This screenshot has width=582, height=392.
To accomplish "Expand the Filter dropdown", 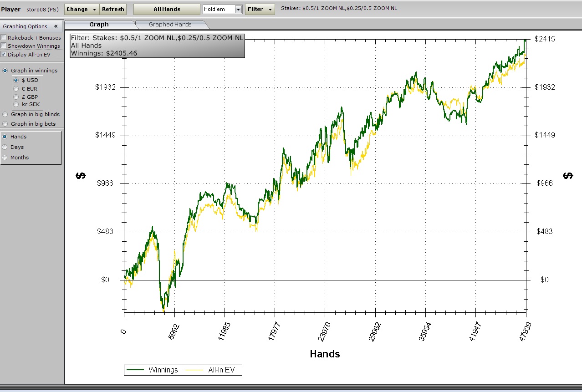I will [x=260, y=9].
